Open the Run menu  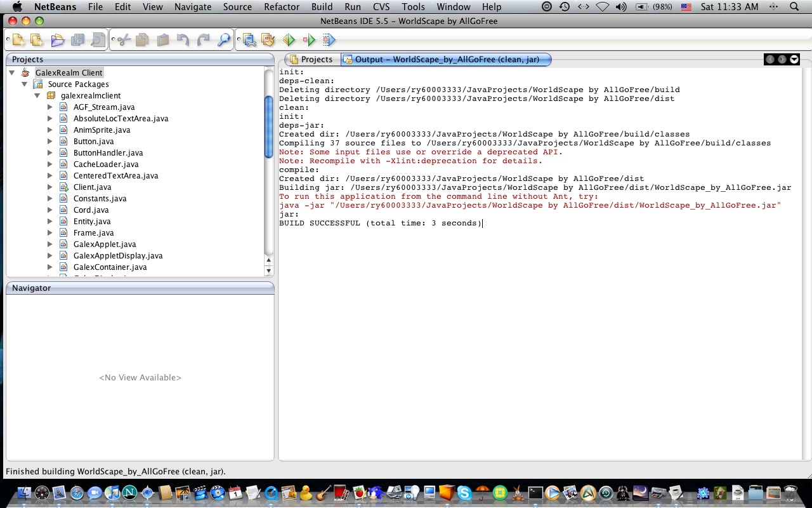click(353, 7)
